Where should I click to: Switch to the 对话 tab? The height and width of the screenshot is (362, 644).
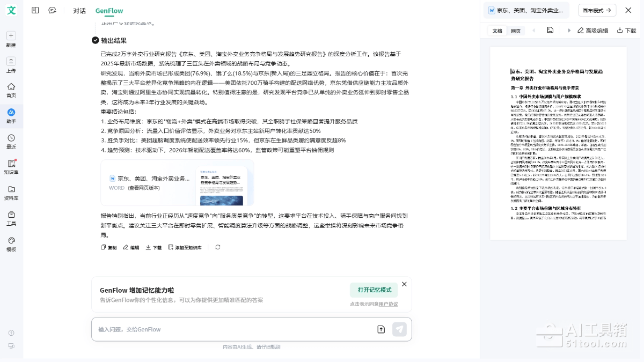click(x=79, y=11)
